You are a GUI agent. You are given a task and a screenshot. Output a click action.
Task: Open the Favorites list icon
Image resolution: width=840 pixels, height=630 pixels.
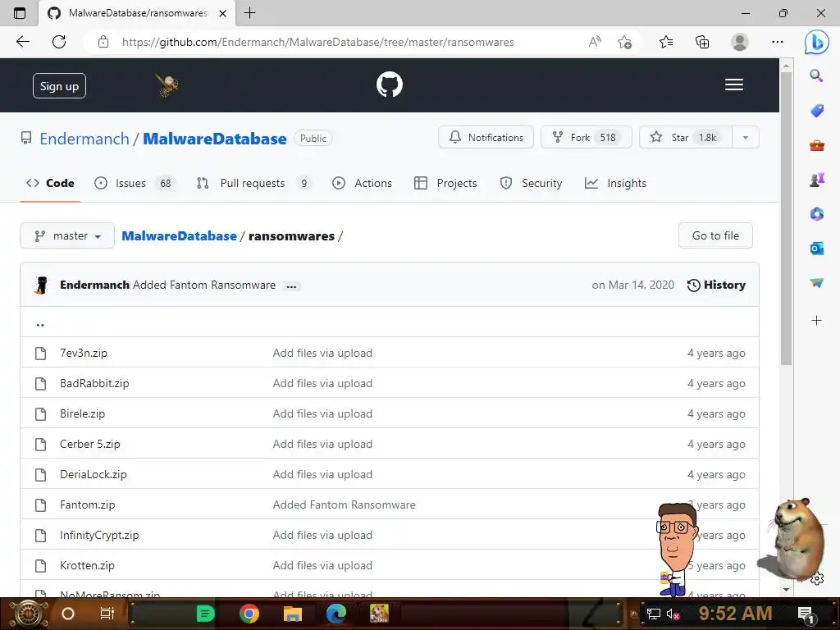pyautogui.click(x=666, y=42)
